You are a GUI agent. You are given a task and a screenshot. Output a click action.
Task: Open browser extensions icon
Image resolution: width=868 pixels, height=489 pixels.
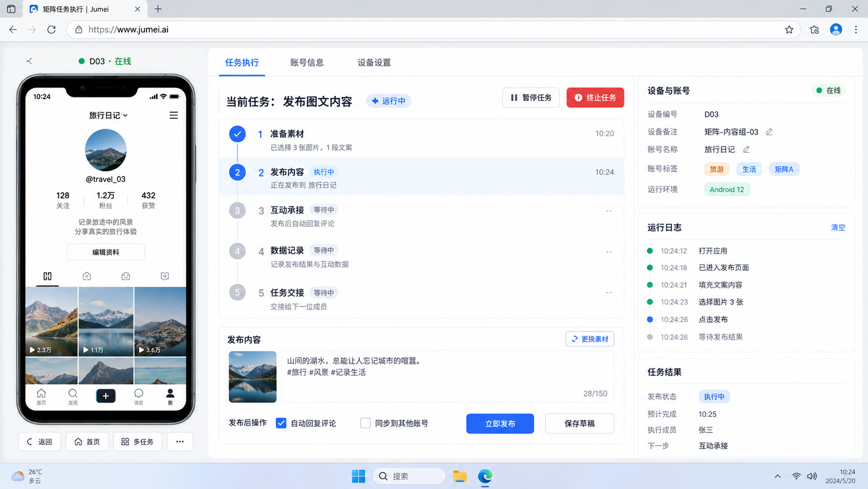(x=814, y=30)
